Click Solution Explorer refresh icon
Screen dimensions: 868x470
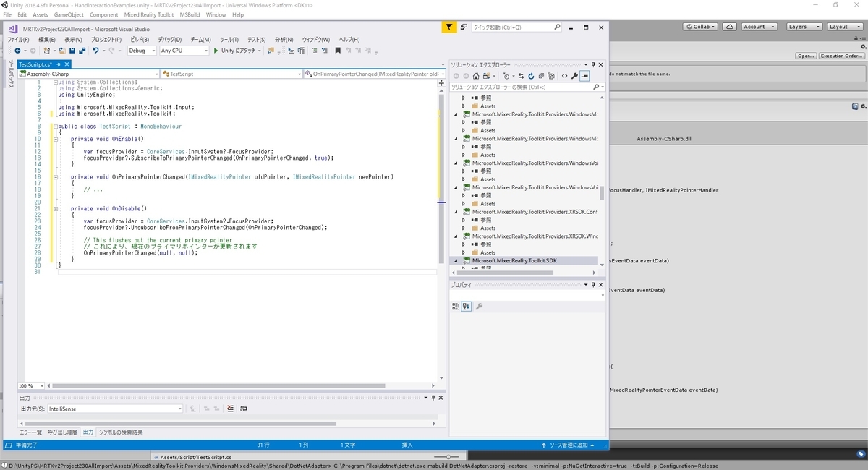coord(531,76)
